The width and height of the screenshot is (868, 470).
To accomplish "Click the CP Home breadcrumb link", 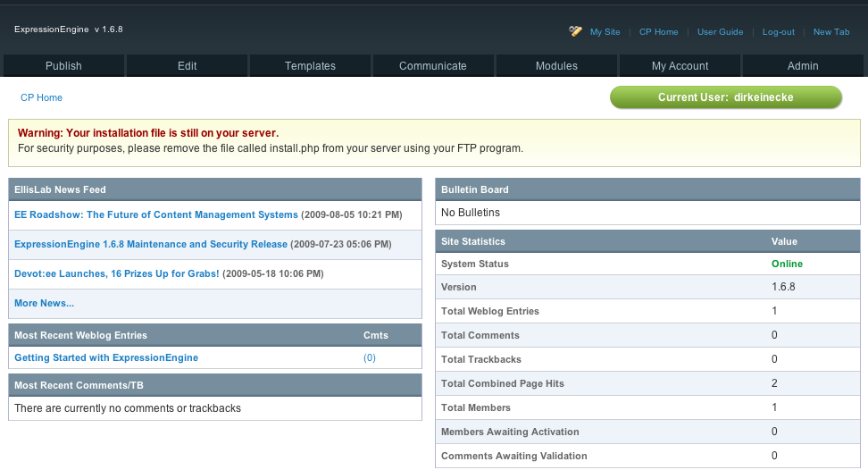I will click(41, 97).
